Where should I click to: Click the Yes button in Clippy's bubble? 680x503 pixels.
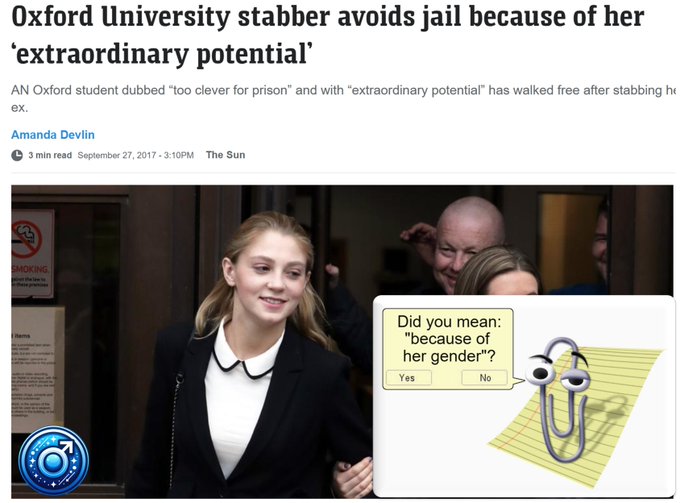click(x=407, y=378)
